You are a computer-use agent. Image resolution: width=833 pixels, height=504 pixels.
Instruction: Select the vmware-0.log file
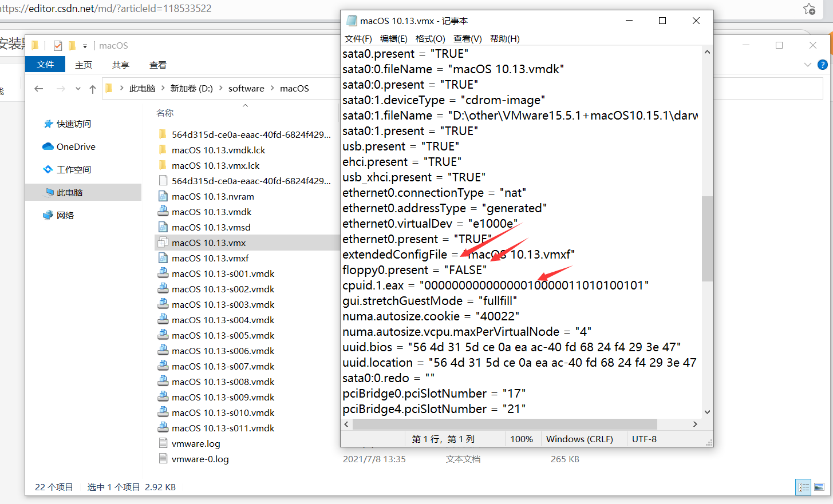(200, 459)
